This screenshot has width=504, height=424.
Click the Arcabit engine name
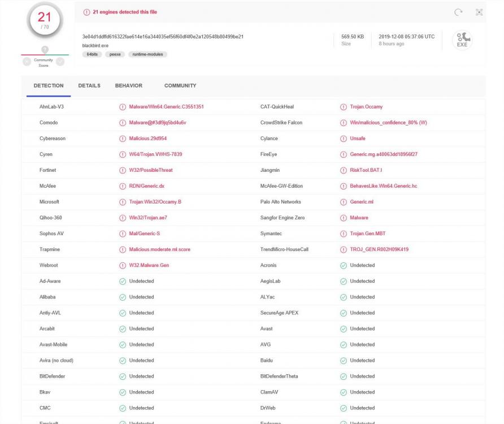[x=47, y=328]
